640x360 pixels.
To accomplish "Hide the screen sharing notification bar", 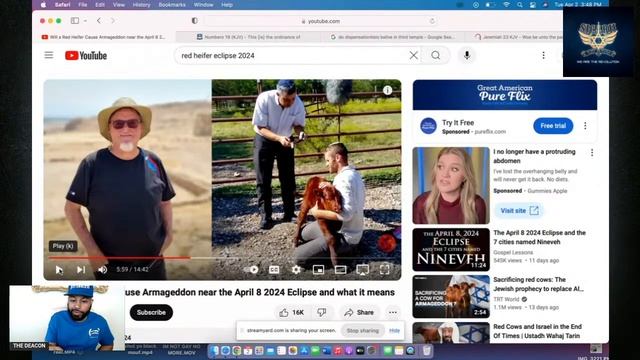I will pyautogui.click(x=394, y=331).
